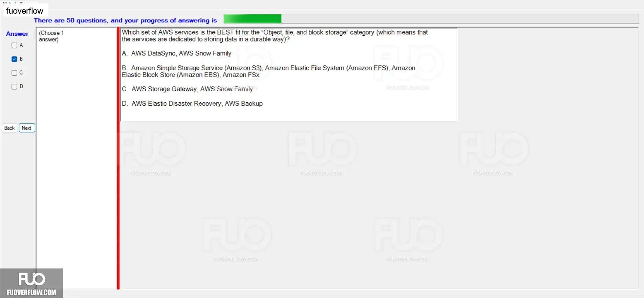
Task: Uncheck the selected answer B checkbox
Action: tap(14, 59)
